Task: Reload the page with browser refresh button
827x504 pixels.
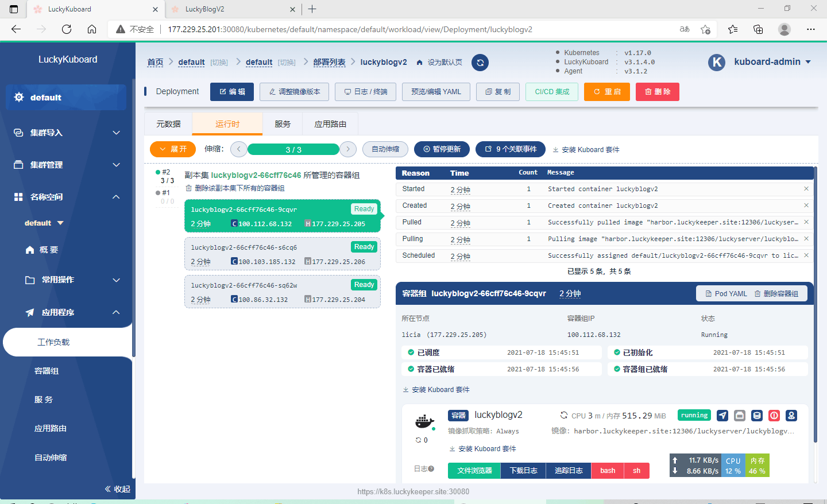Action: click(67, 29)
